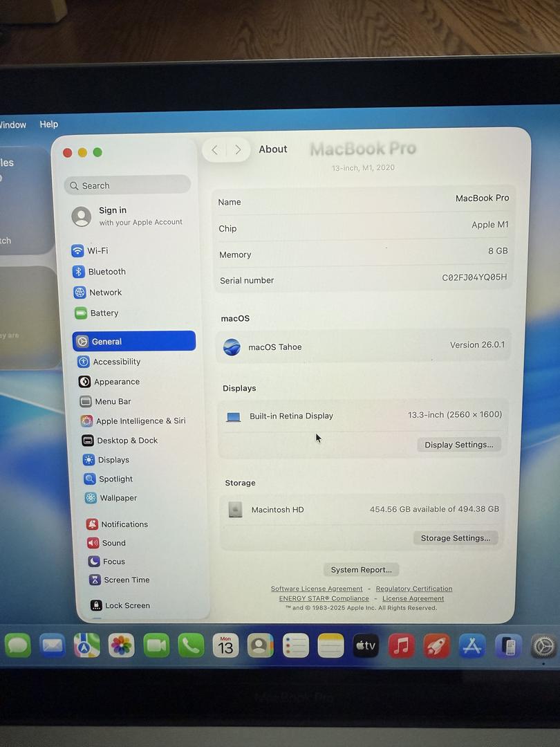Open Notifications settings
This screenshot has height=747, width=560.
118,524
